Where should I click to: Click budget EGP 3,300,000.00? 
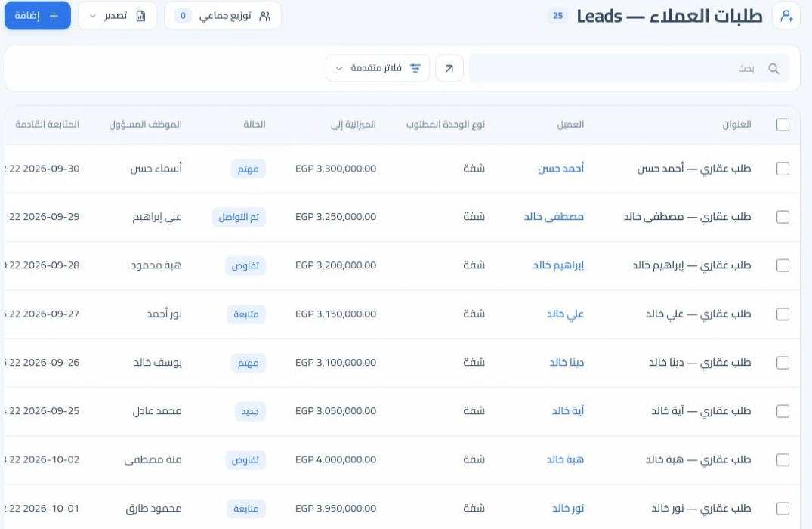(x=335, y=169)
